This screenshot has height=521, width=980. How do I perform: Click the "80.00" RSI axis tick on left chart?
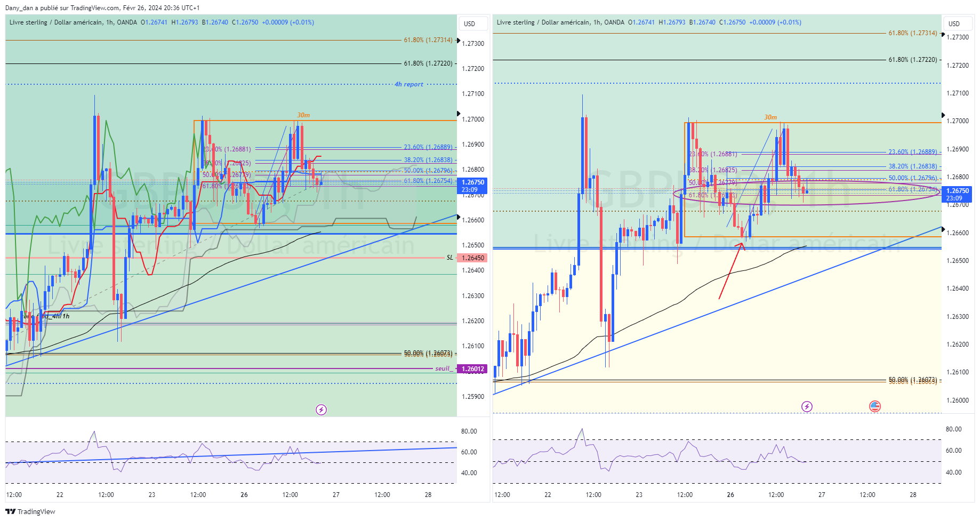[469, 431]
